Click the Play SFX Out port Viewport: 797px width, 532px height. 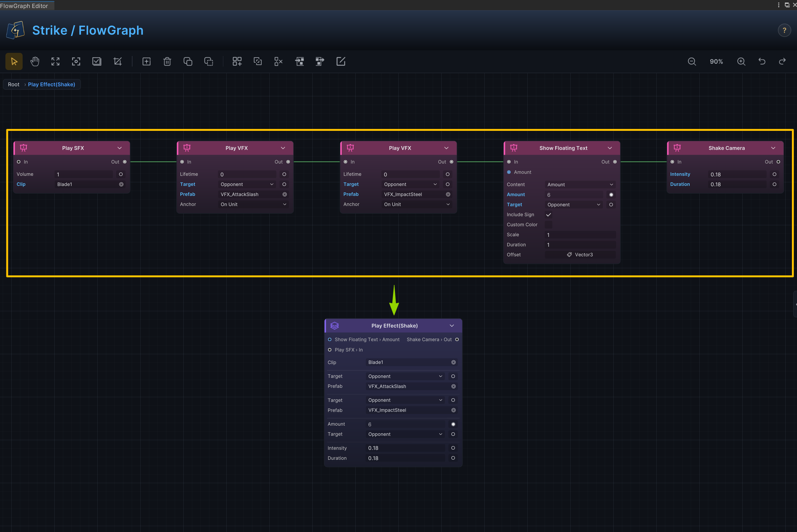[125, 162]
